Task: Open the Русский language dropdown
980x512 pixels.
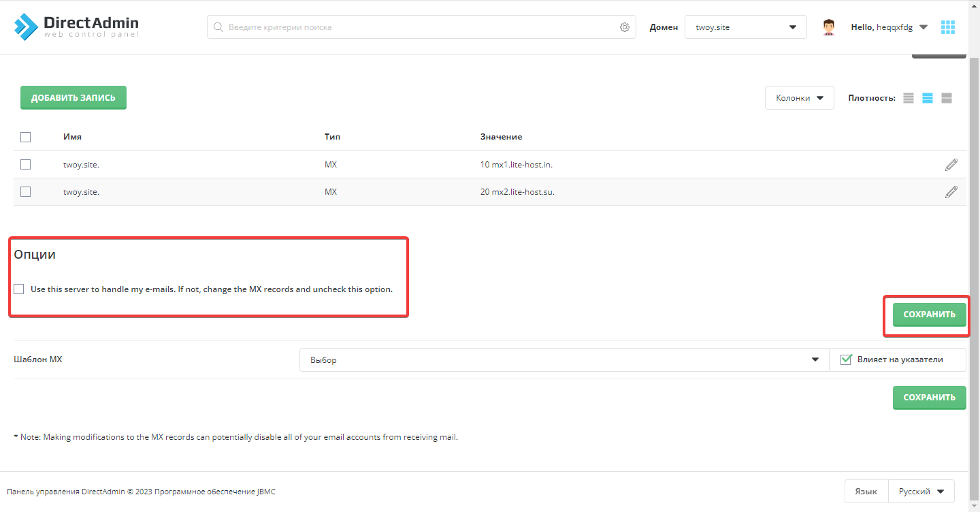Action: [x=921, y=491]
